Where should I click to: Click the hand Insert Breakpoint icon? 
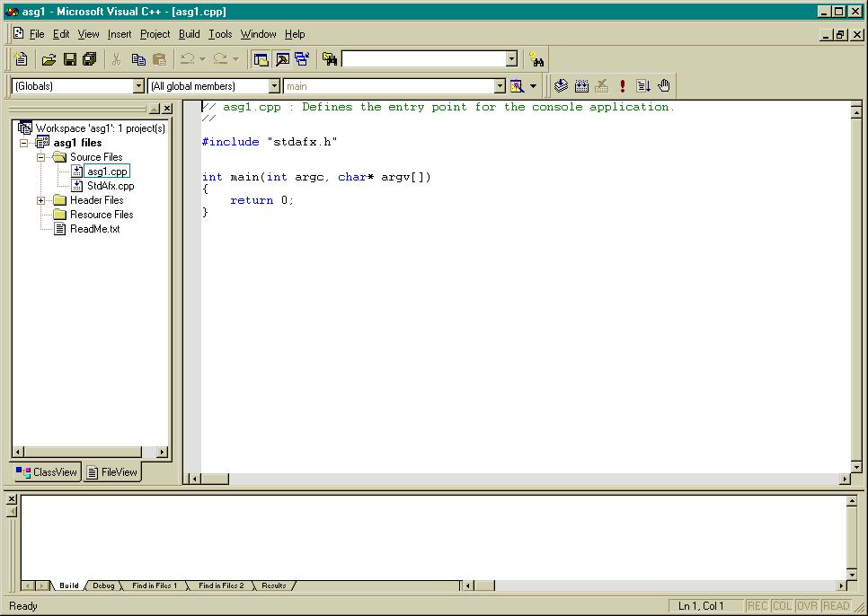[x=664, y=85]
